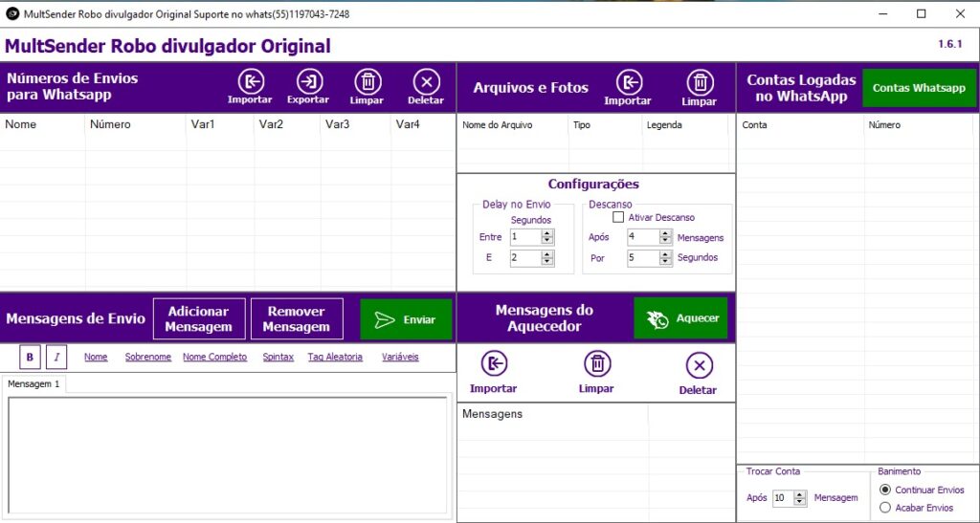
Task: Import messages into Mensagens do Aquecedor
Action: pyautogui.click(x=494, y=373)
